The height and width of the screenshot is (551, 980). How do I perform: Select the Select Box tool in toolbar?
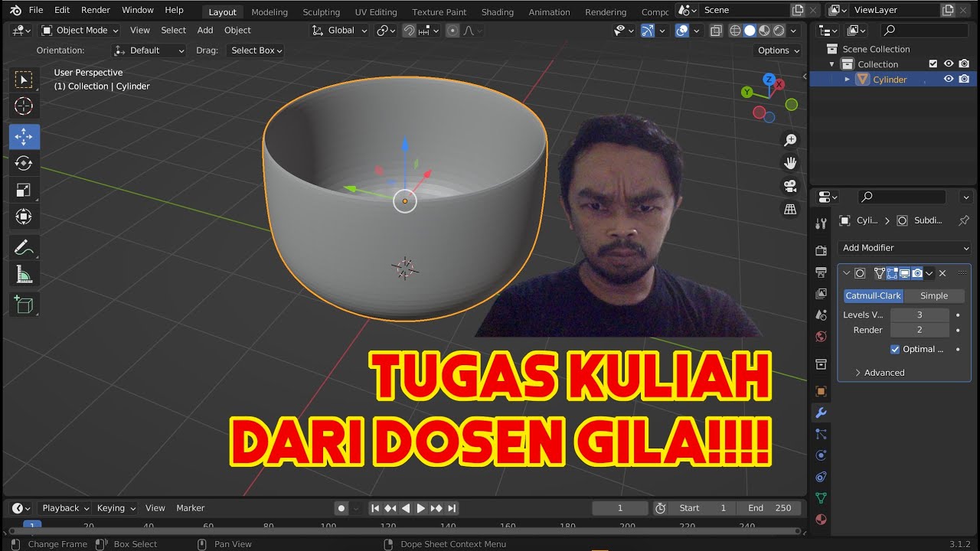click(x=24, y=80)
